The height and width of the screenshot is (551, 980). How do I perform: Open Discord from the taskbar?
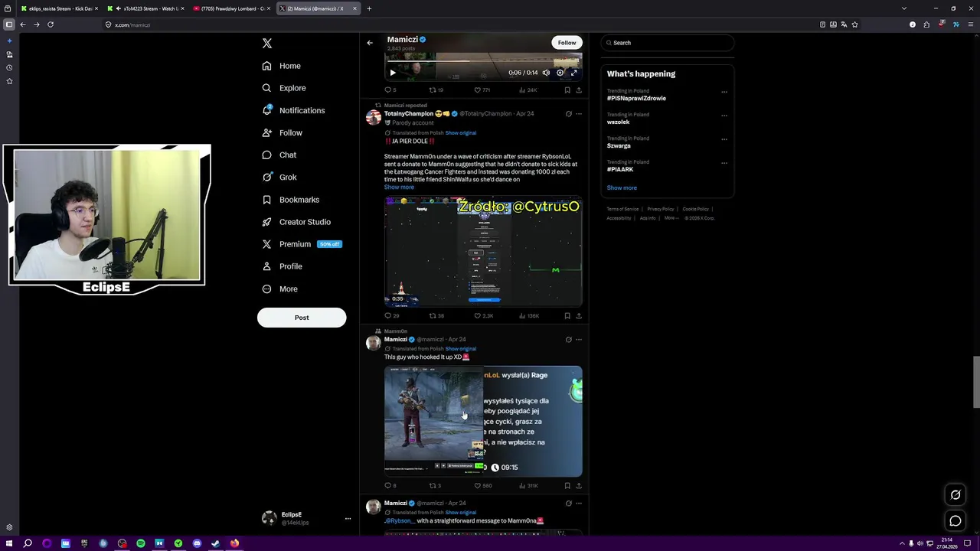point(197,543)
